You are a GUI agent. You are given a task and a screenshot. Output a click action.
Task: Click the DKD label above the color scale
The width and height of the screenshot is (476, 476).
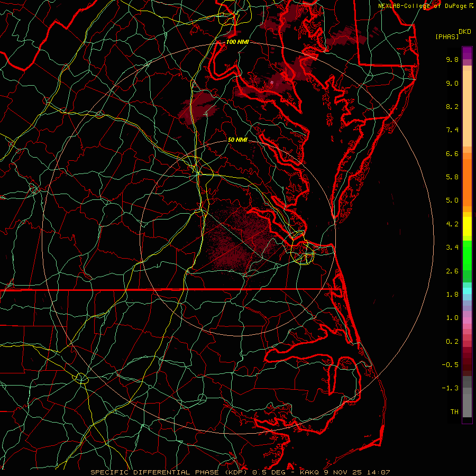(464, 32)
